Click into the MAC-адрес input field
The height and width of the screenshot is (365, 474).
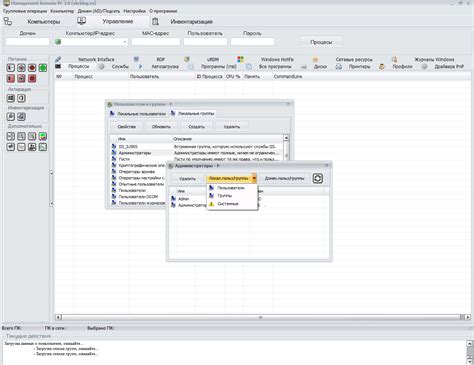[156, 42]
